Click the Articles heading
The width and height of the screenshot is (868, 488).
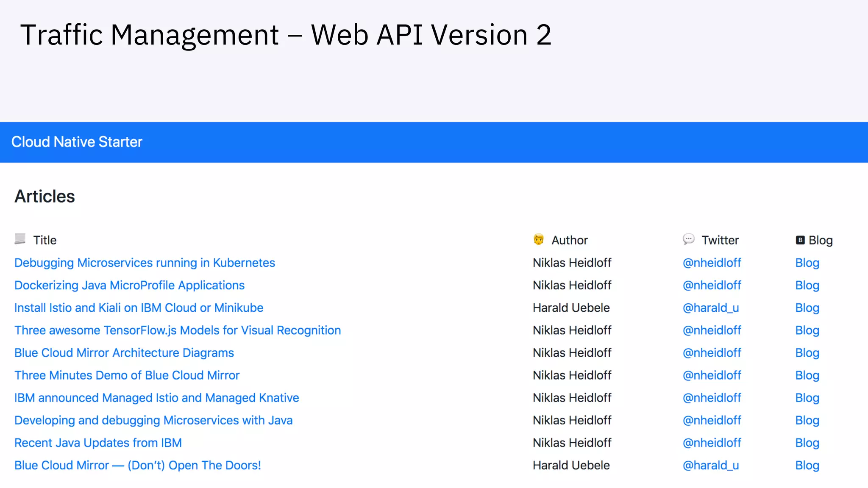point(45,197)
